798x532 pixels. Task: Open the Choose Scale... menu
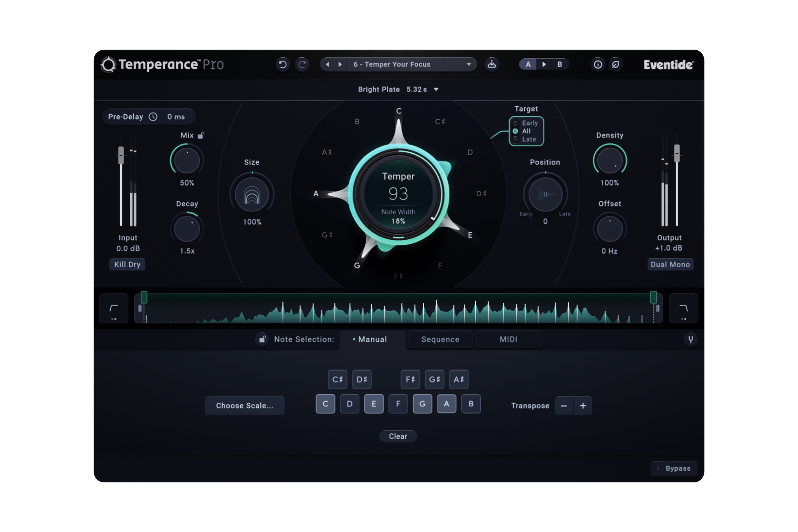245,405
